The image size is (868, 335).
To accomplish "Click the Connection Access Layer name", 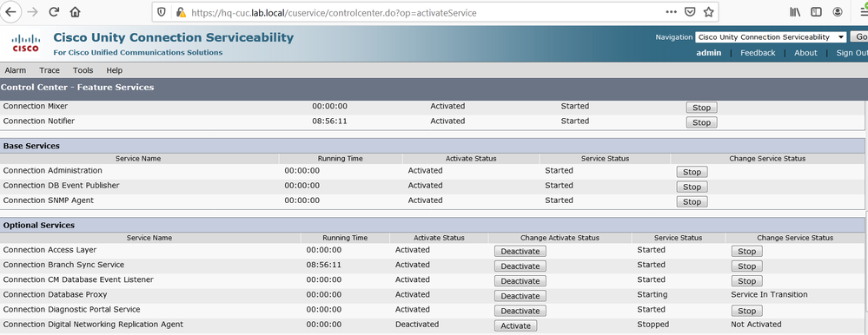I will [x=50, y=250].
